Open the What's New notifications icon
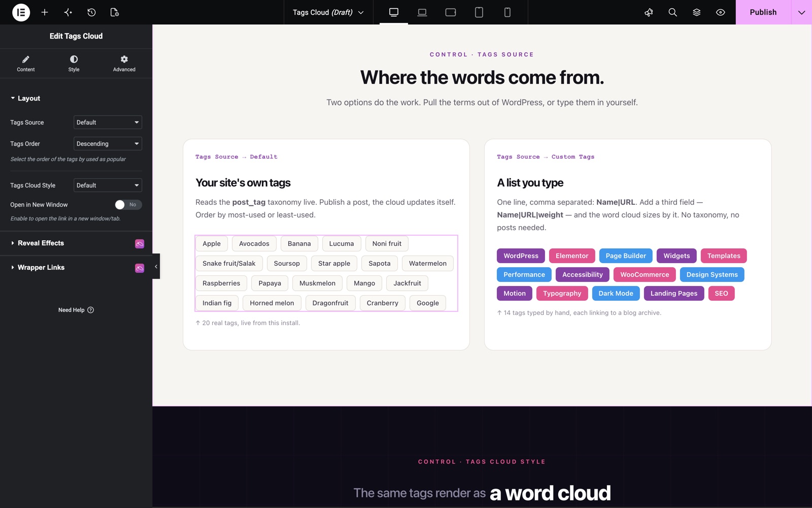 (649, 12)
